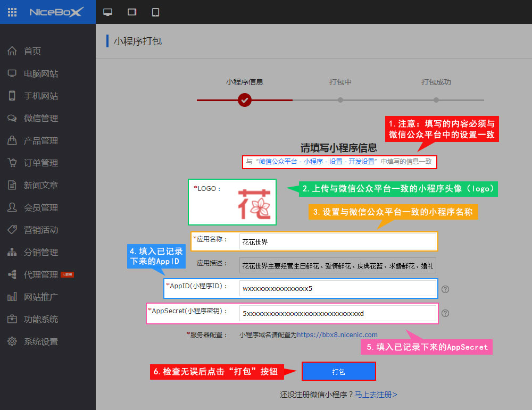Click the 应用名称 input field

coord(337,242)
